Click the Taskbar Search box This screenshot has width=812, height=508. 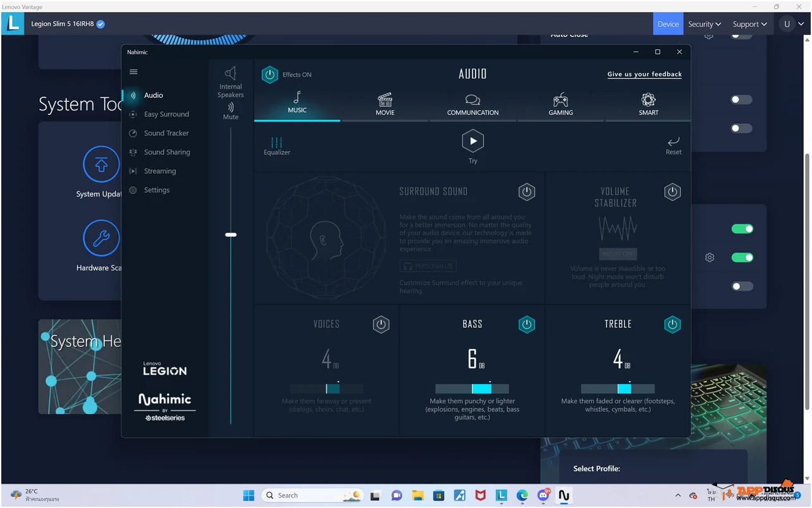pos(312,495)
